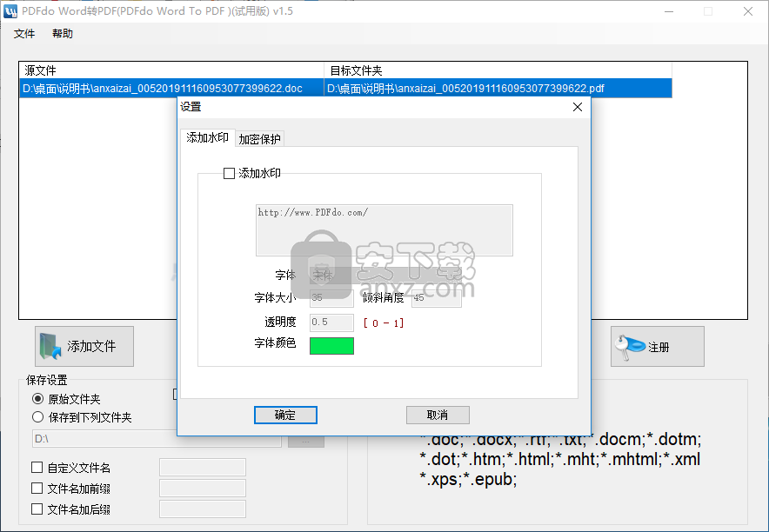
Task: Click the file name suffix input field
Action: pos(203,509)
